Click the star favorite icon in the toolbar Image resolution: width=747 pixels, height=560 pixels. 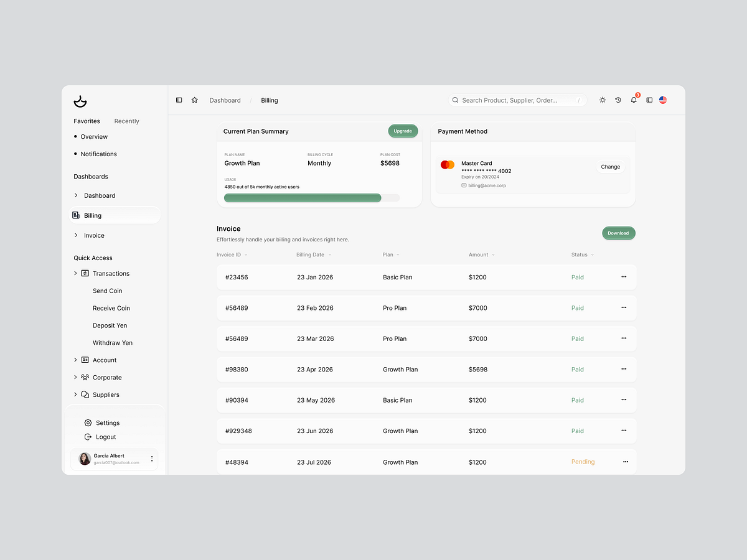pyautogui.click(x=194, y=100)
